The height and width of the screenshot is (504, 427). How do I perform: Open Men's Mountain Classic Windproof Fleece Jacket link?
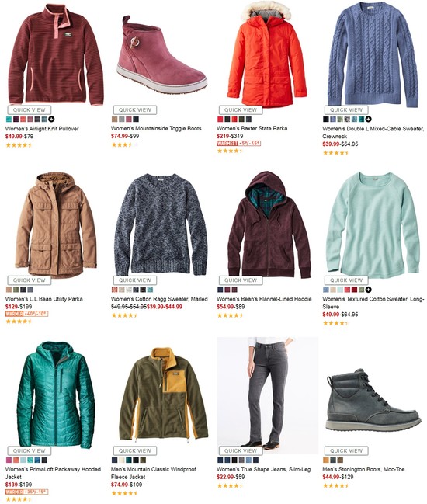154,473
